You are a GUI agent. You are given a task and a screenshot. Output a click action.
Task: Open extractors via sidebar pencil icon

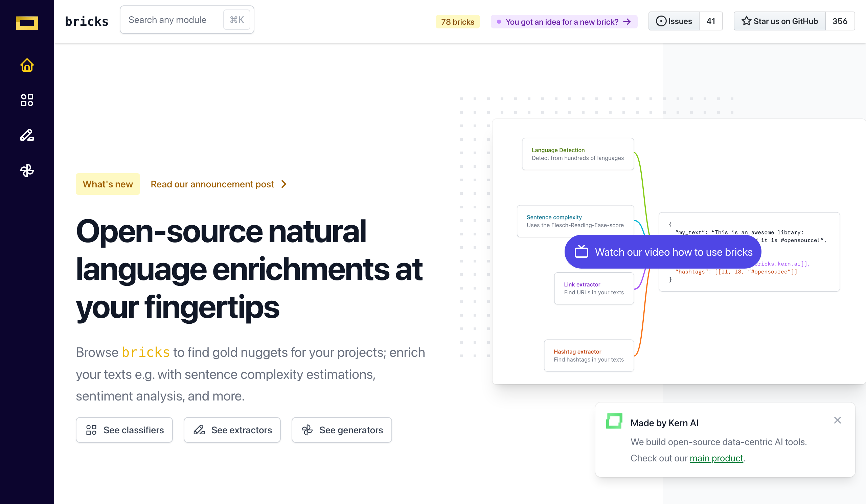click(27, 135)
